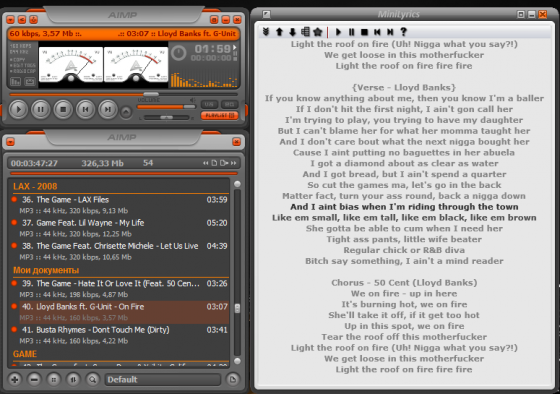The image size is (560, 394).
Task: Select track 38 Let Us Live
Action: coord(120,251)
